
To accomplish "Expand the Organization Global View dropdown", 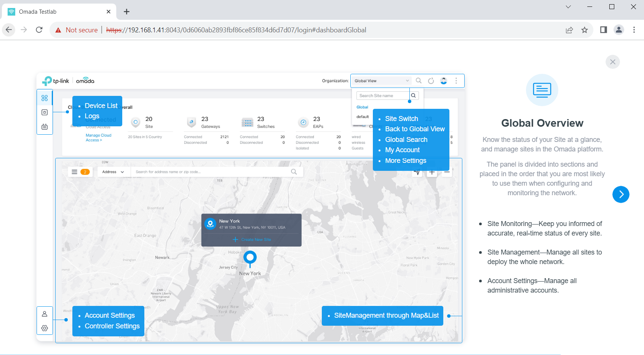I will pos(382,81).
